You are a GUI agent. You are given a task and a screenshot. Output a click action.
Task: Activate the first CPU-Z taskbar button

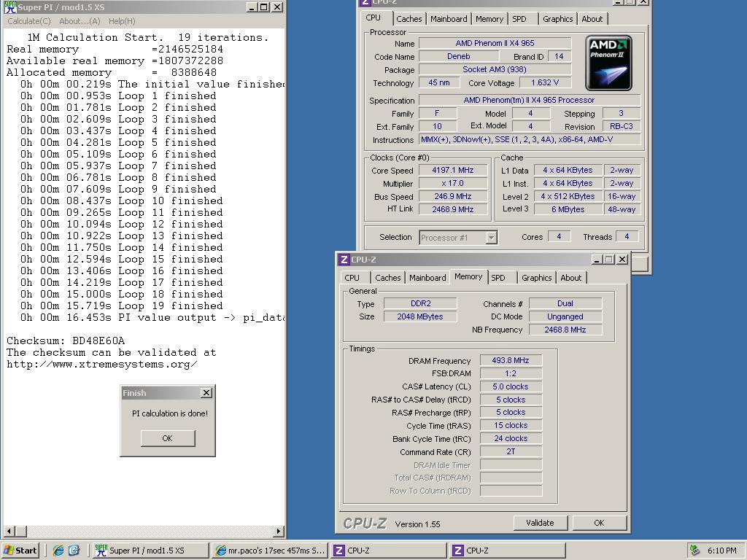coord(388,551)
